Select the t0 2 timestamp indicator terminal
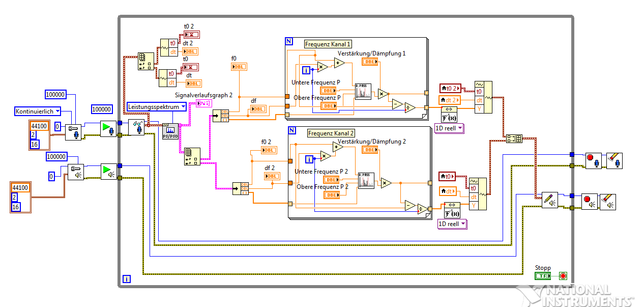Image resolution: width=644 pixels, height=307 pixels. [x=192, y=35]
